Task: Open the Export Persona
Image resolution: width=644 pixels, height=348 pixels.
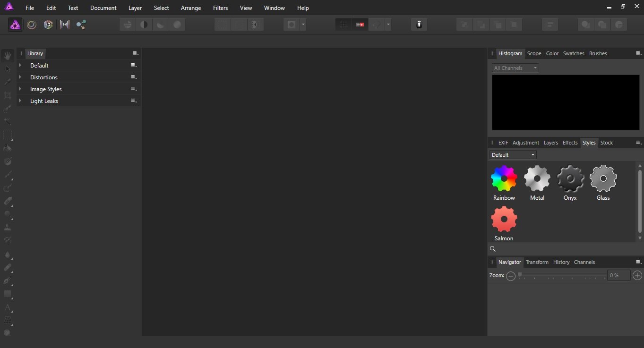Action: coord(81,25)
